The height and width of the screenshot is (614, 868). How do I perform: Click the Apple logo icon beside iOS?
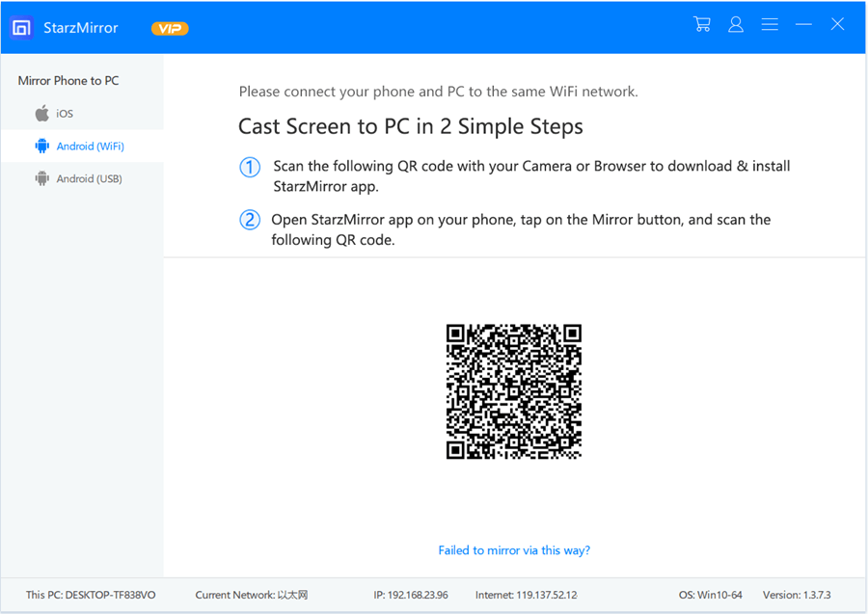pyautogui.click(x=42, y=113)
